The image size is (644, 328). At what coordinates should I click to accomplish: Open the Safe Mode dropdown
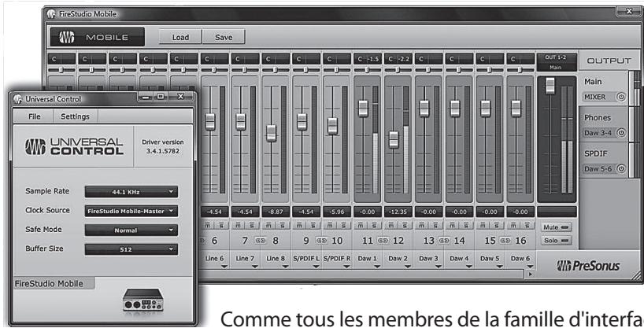coord(131,230)
